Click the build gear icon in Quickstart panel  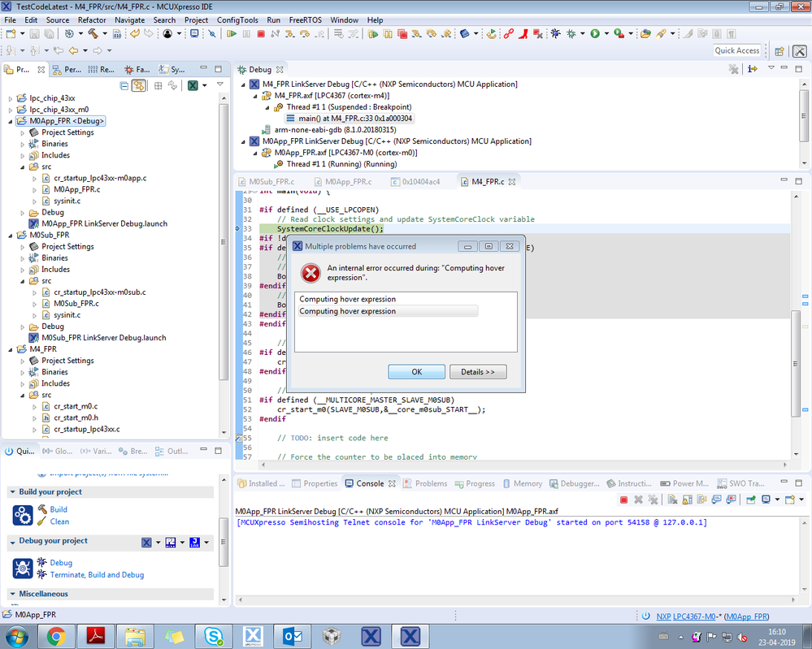[x=23, y=516]
